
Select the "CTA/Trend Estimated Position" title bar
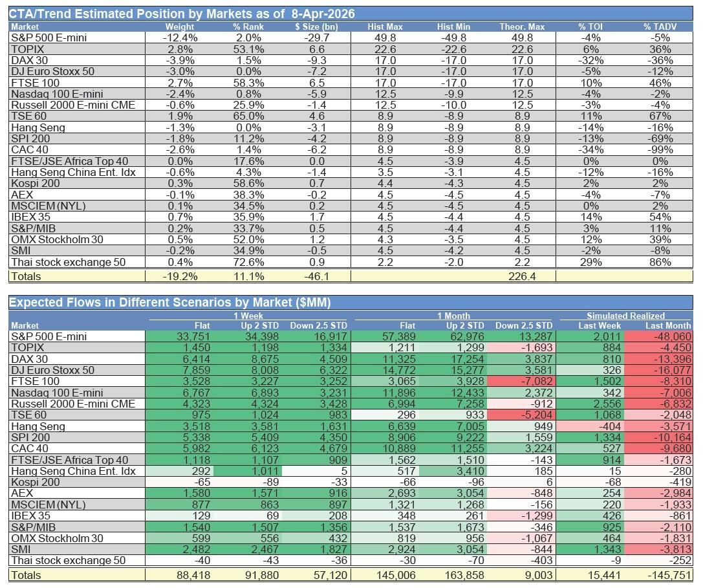182,14
